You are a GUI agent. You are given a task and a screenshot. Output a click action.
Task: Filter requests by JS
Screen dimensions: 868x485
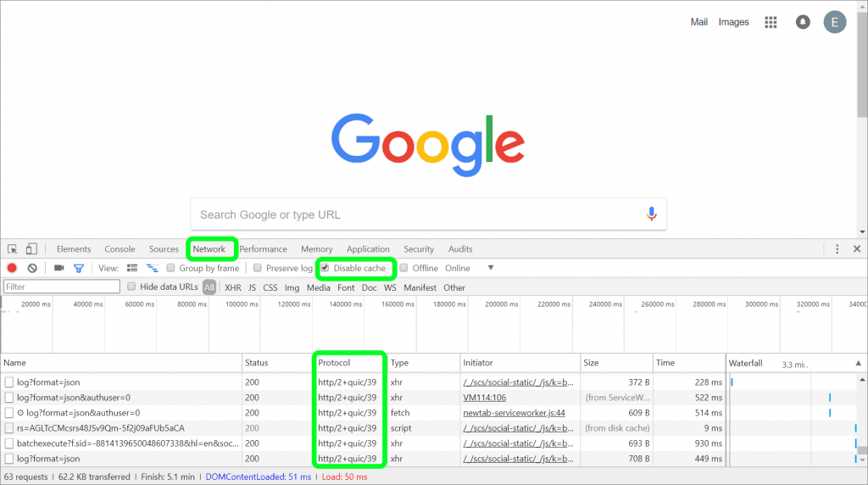pyautogui.click(x=252, y=287)
